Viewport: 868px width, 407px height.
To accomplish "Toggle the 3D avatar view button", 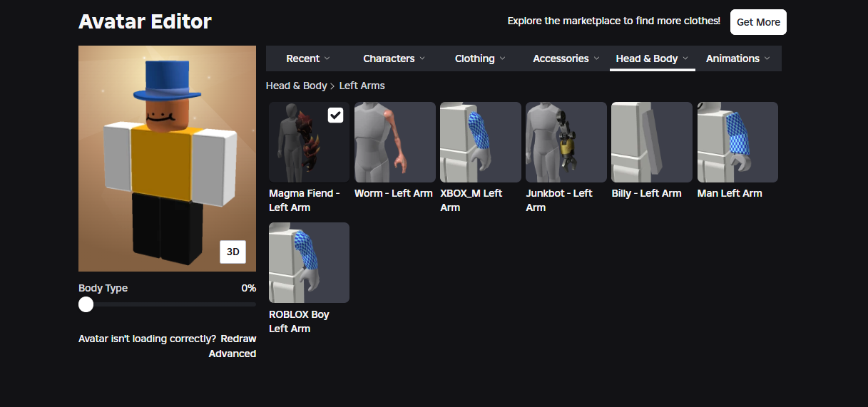I will click(x=233, y=252).
